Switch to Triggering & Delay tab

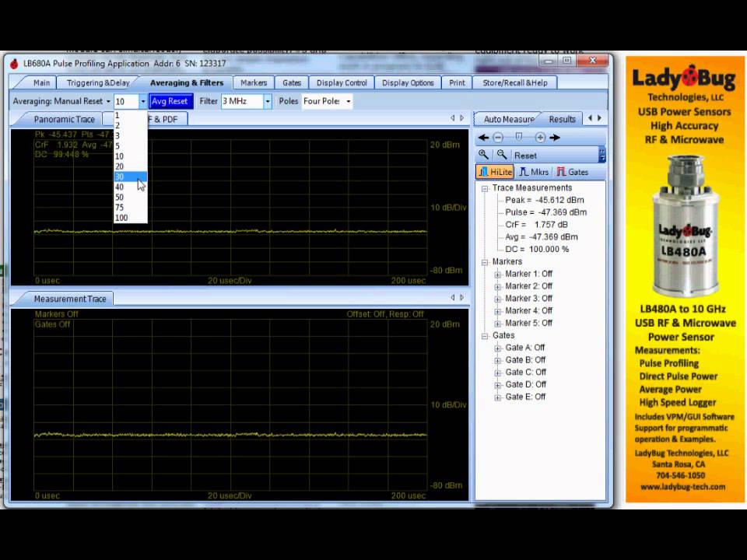pos(98,83)
